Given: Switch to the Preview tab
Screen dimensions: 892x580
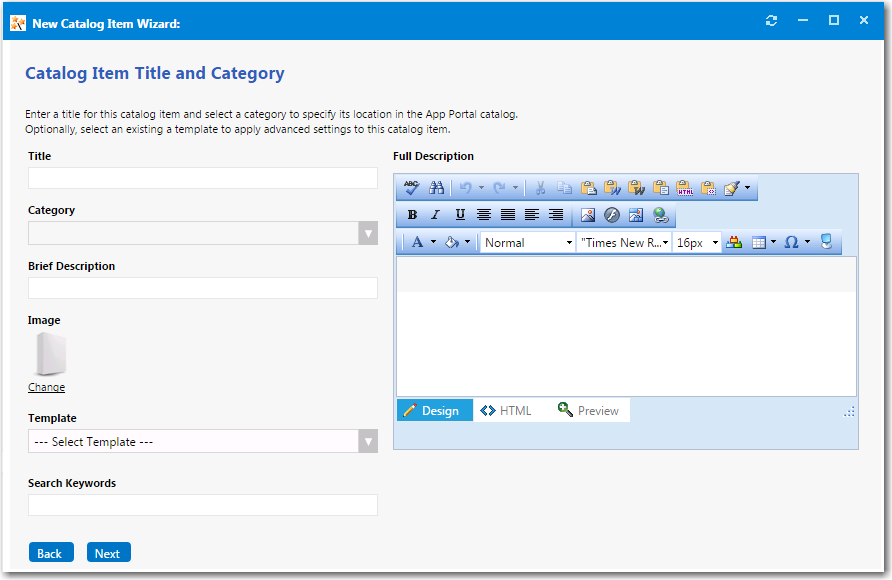Looking at the screenshot, I should click(x=588, y=410).
